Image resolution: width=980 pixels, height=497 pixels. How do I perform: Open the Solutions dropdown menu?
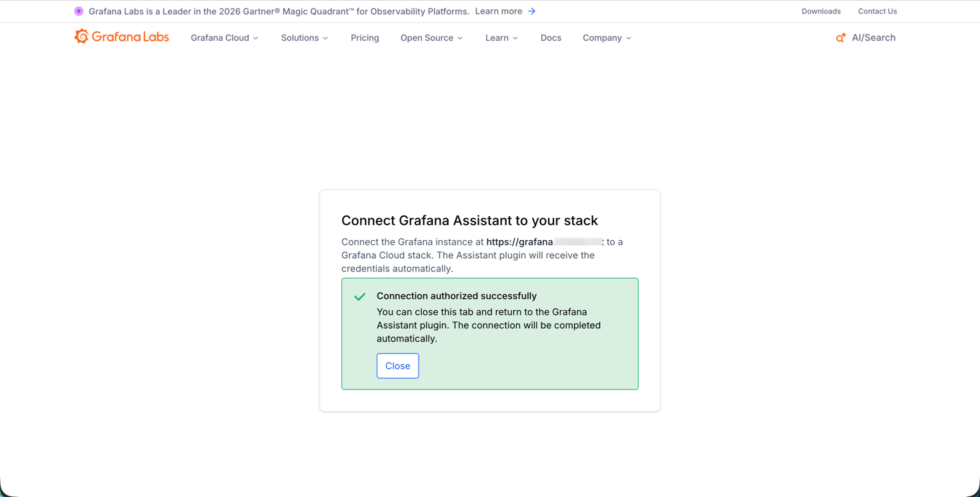pos(305,38)
